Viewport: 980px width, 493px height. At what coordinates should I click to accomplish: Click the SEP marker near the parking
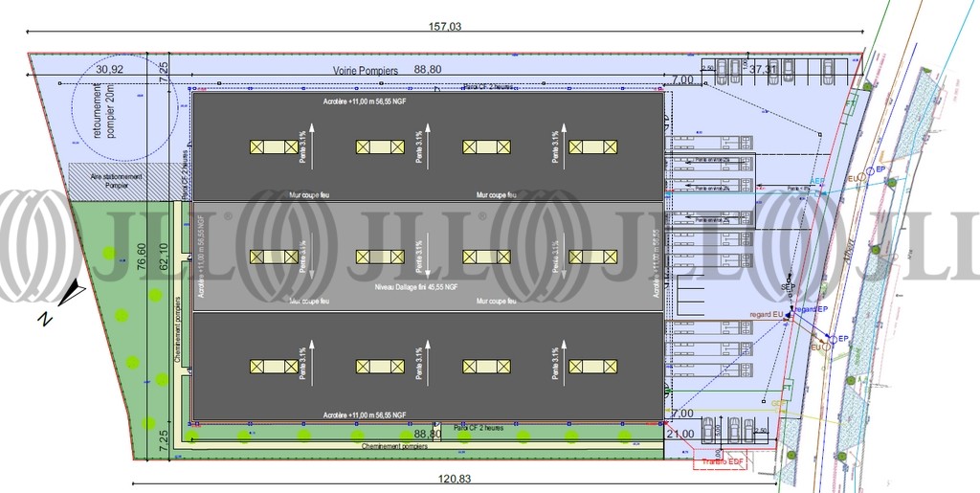[x=788, y=286]
